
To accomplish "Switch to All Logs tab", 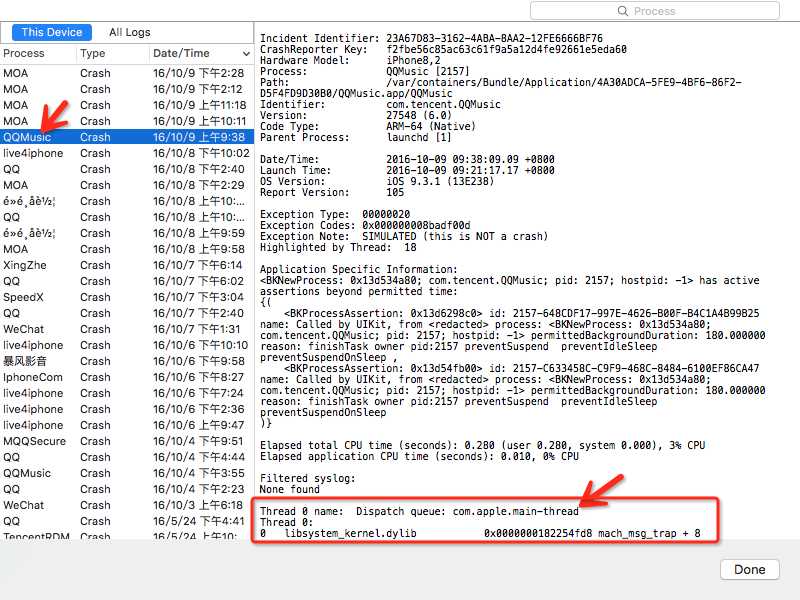I will tap(130, 32).
